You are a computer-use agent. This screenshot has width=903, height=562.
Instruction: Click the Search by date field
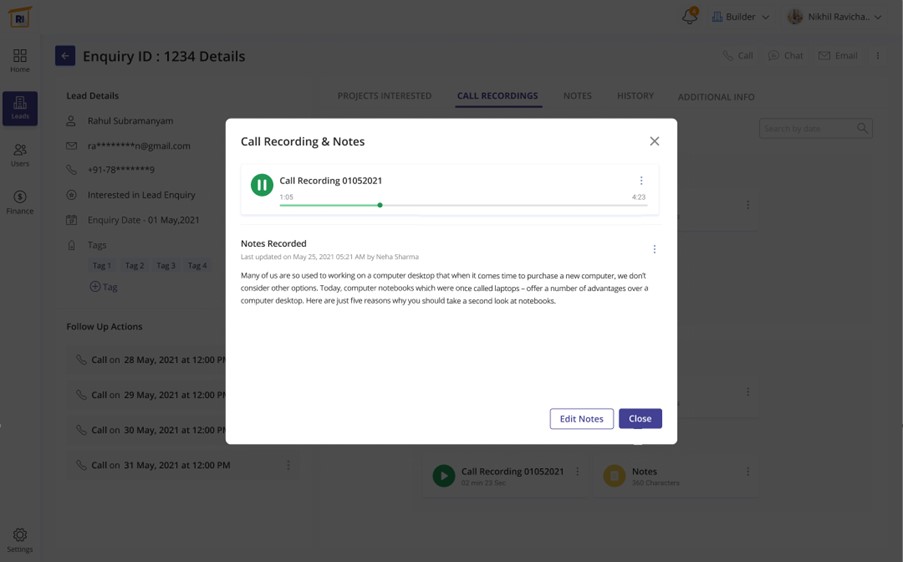[808, 128]
